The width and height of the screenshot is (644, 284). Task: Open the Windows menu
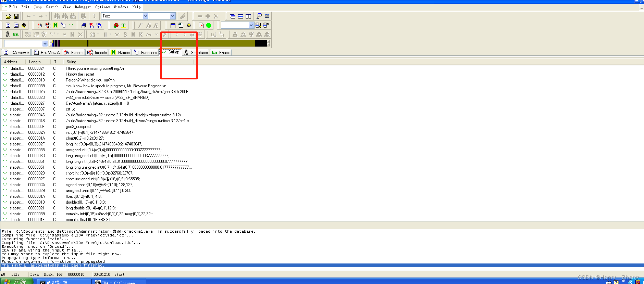pyautogui.click(x=121, y=7)
